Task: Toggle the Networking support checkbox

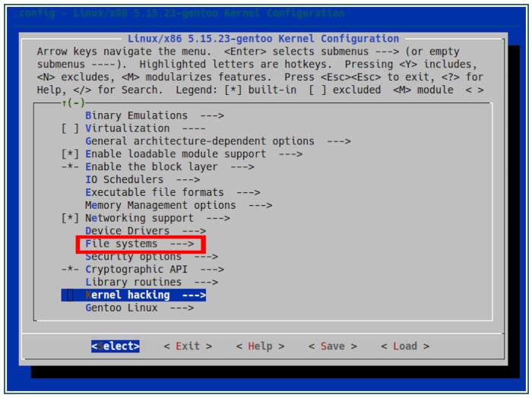Action: (70, 218)
